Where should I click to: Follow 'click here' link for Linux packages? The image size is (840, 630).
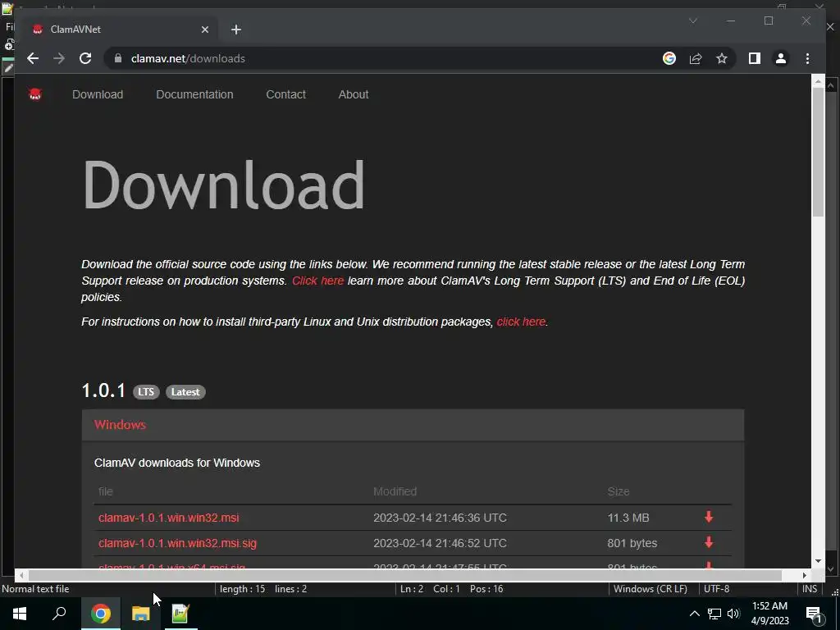pos(521,322)
